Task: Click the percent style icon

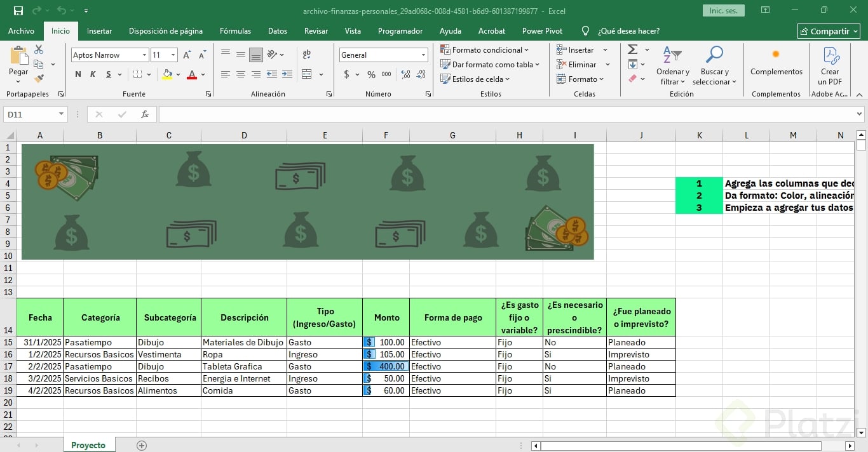Action: pos(371,75)
